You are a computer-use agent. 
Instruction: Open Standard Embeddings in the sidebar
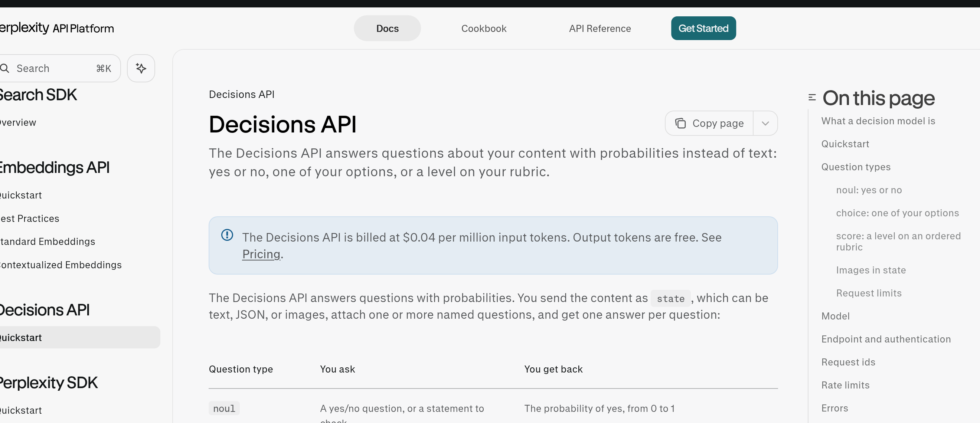(48, 242)
